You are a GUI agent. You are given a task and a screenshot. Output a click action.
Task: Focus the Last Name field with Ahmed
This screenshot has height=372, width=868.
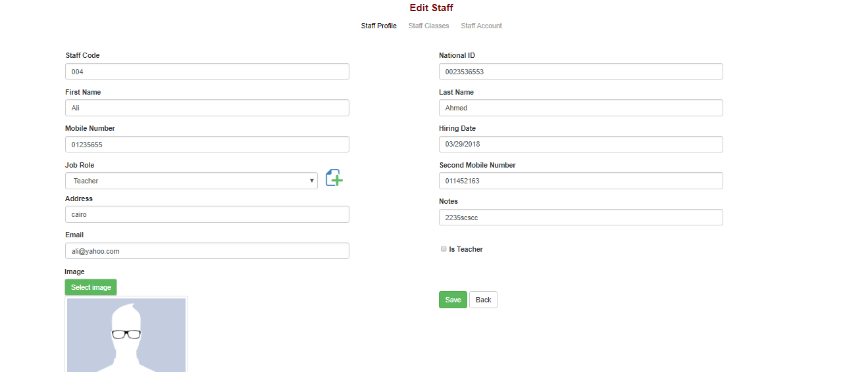point(581,108)
